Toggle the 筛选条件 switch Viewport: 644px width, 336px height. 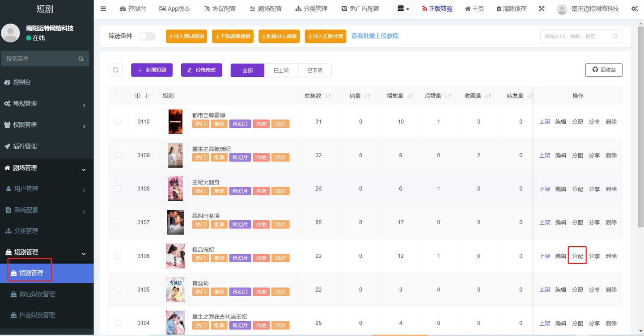point(147,36)
